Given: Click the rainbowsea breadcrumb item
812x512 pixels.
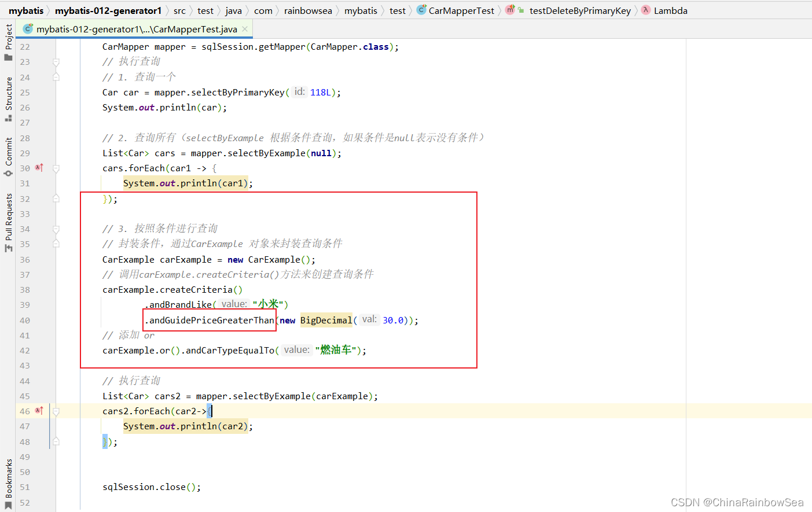Looking at the screenshot, I should [308, 10].
